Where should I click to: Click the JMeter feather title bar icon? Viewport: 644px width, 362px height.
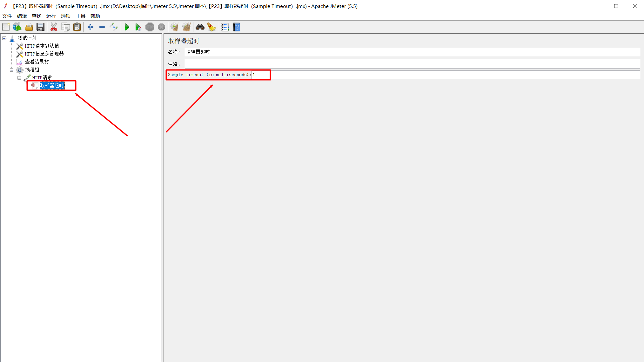point(5,6)
